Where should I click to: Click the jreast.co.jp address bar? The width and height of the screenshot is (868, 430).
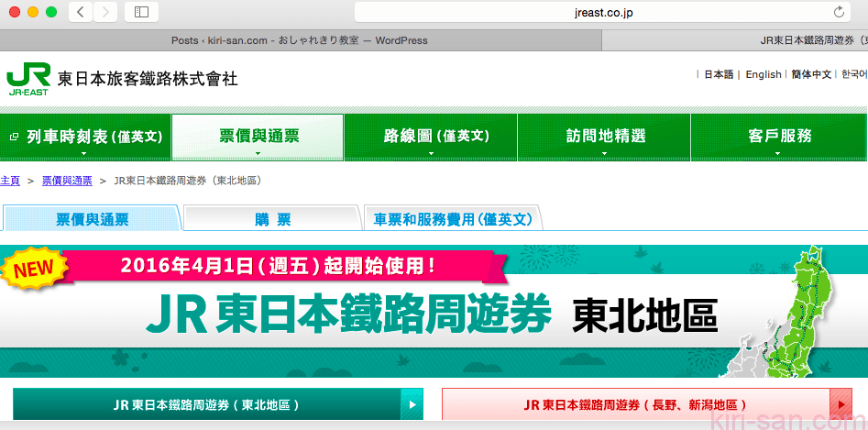pyautogui.click(x=602, y=12)
